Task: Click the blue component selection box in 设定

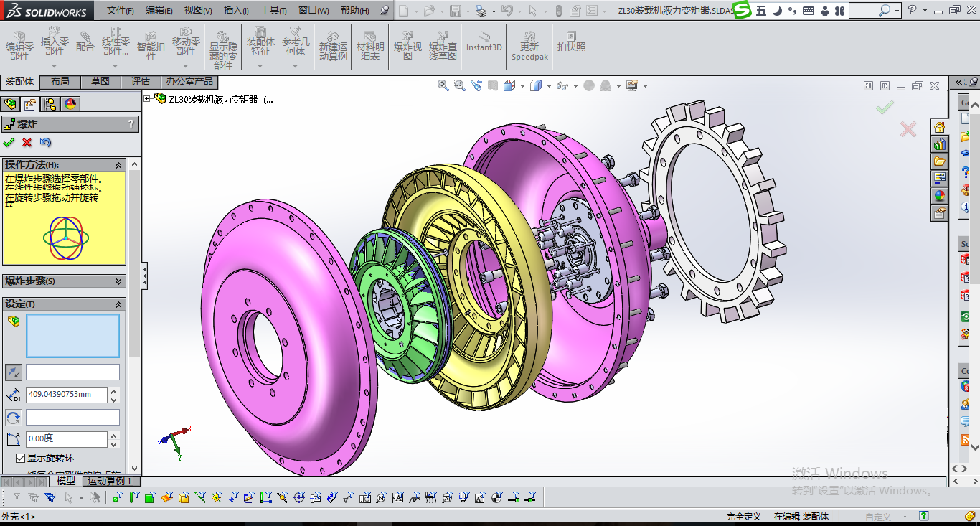Action: pos(72,336)
